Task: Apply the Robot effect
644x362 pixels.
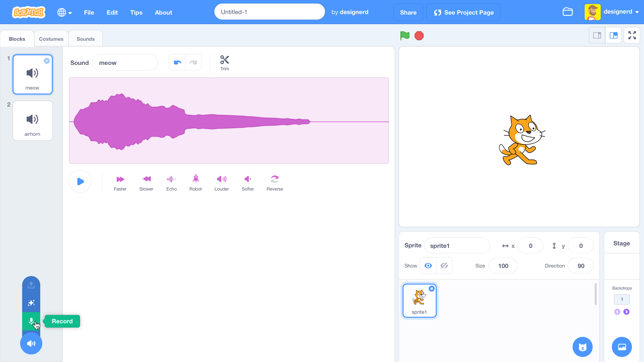Action: tap(195, 183)
